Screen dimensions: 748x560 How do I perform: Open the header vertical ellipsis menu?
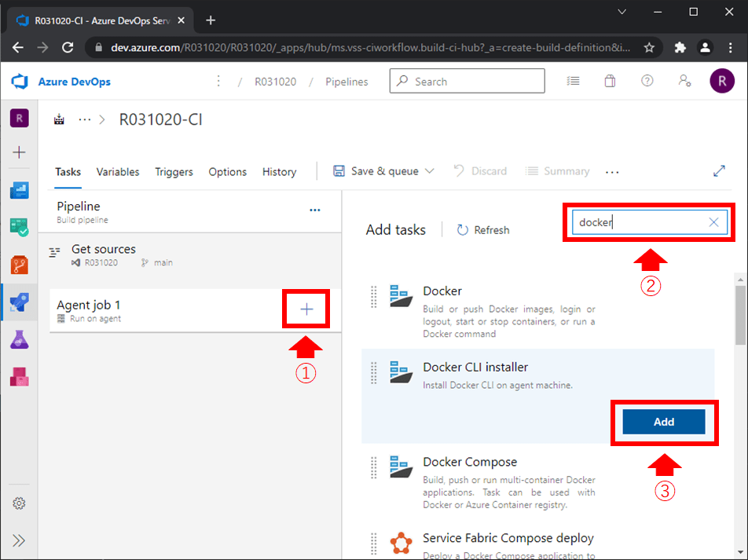218,81
